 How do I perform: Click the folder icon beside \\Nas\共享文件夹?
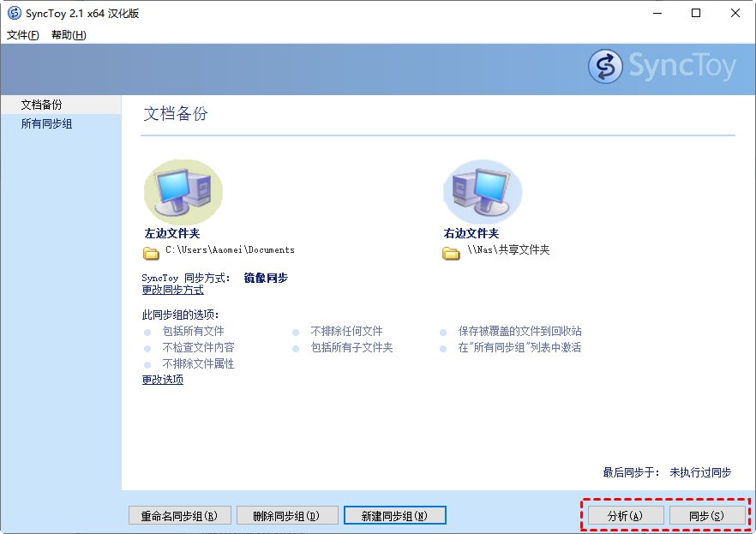451,252
